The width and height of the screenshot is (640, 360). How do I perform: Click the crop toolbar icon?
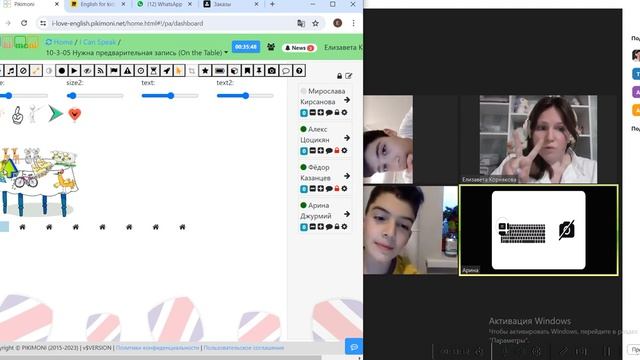click(191, 71)
